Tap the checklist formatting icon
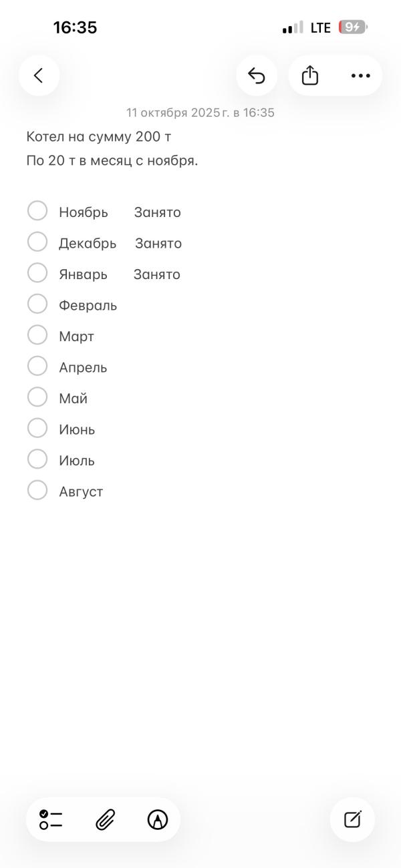Viewport: 401px width, 868px height. [x=51, y=819]
